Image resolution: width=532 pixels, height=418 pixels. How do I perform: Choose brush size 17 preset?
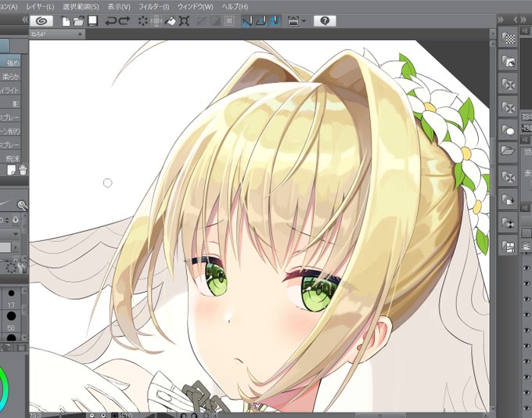pos(11,298)
